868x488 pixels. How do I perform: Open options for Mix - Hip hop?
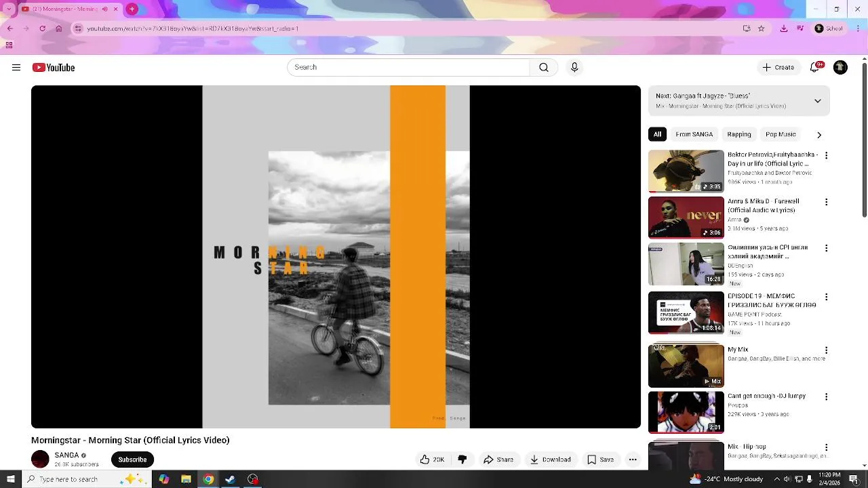click(826, 447)
